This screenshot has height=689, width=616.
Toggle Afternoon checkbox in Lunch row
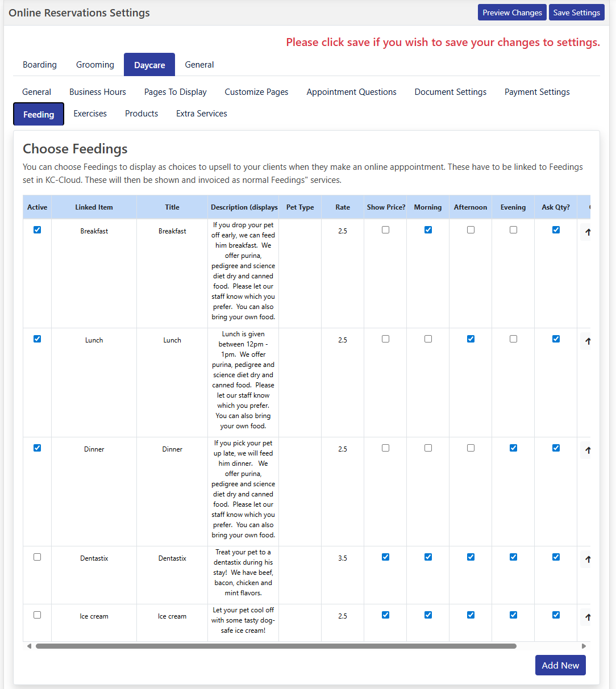tap(471, 339)
